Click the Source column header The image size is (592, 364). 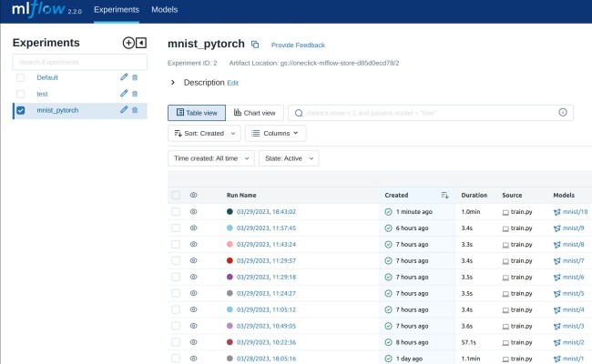coord(512,195)
